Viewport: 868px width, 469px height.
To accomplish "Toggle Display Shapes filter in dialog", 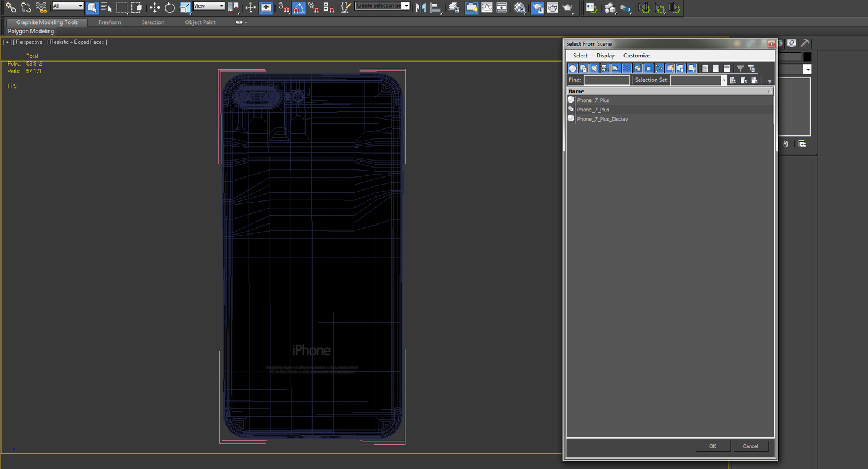I will [x=584, y=69].
